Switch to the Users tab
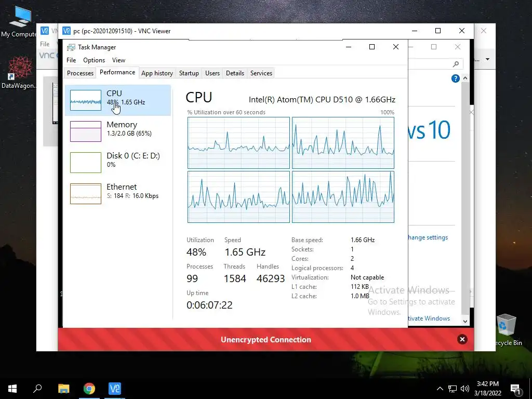This screenshot has width=532, height=399. [212, 73]
